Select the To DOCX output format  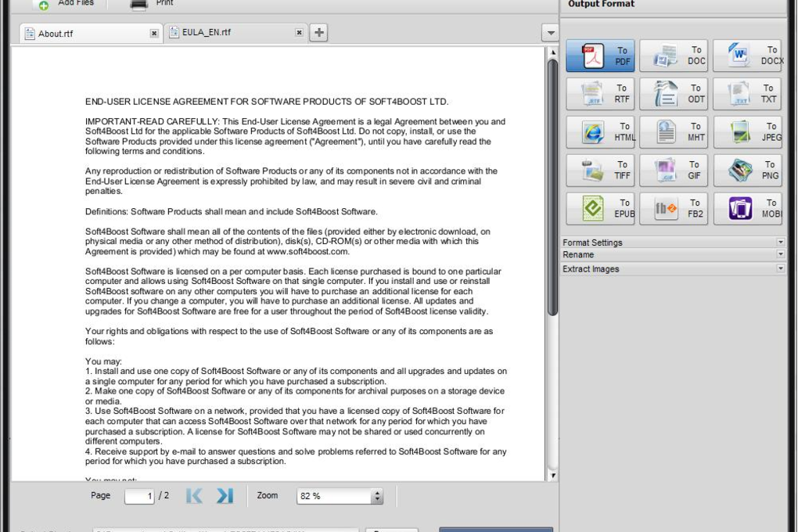click(747, 56)
